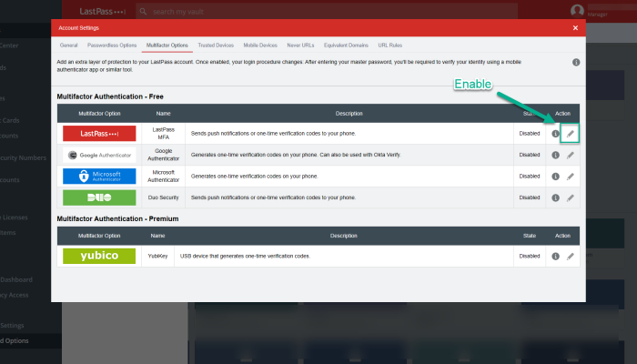Edit the Microsoft Authenticator option

click(x=571, y=177)
